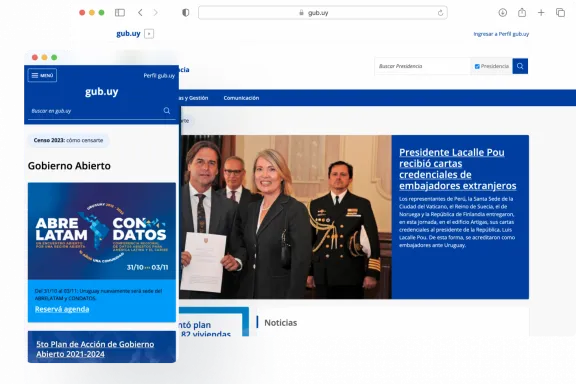Reload the page using refresh icon
The height and width of the screenshot is (384, 576).
click(440, 13)
